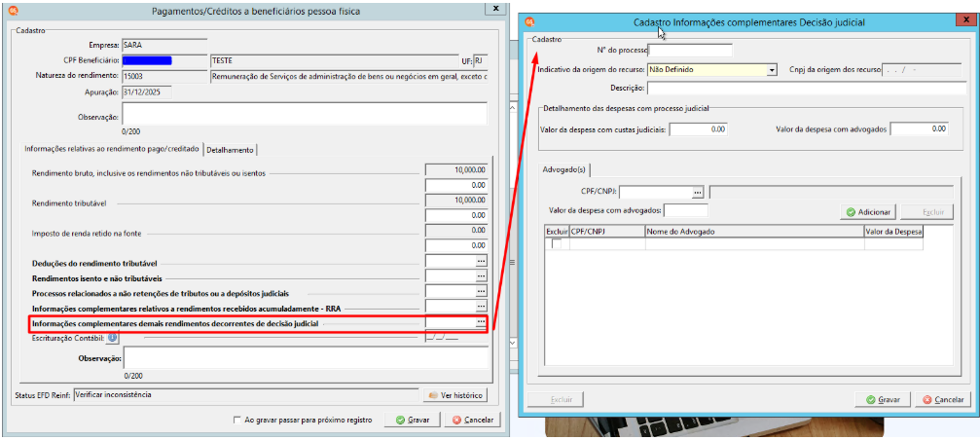Open RRA informações complementares ellipsis button
Image resolution: width=980 pixels, height=440 pixels.
(481, 307)
